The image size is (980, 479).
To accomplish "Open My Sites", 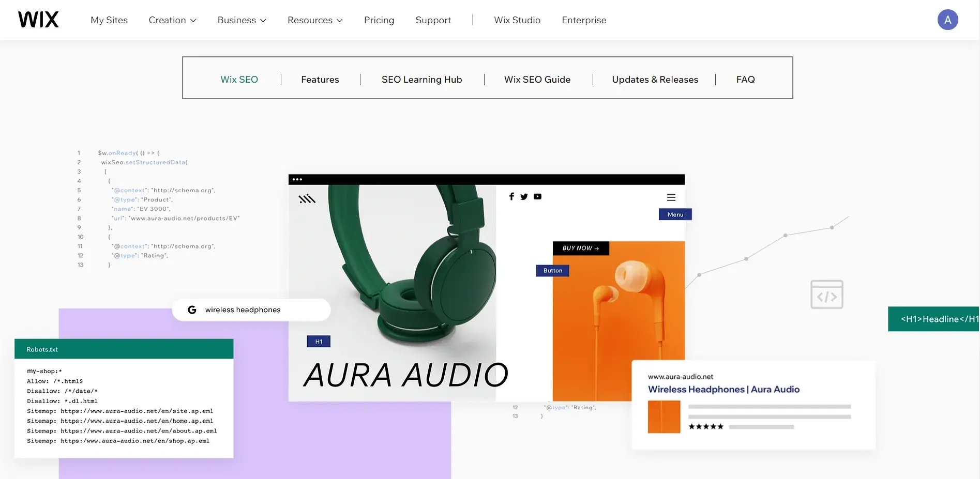I will 109,20.
